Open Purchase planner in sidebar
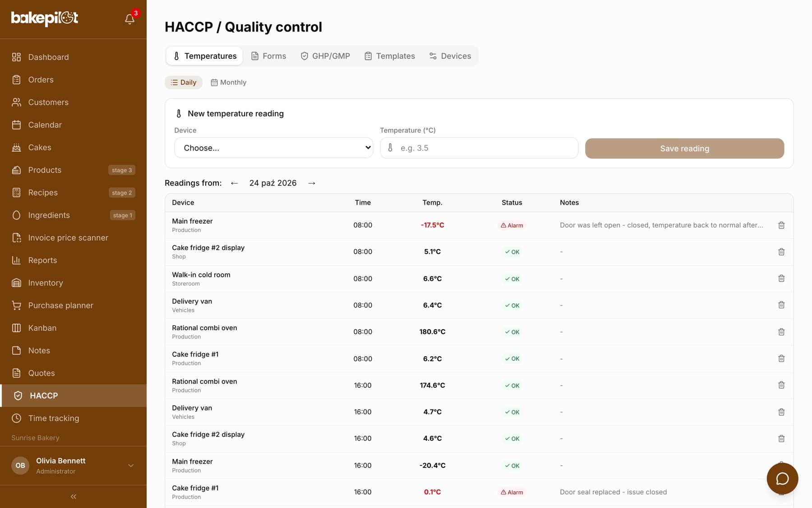This screenshot has height=508, width=812. pyautogui.click(x=73, y=305)
